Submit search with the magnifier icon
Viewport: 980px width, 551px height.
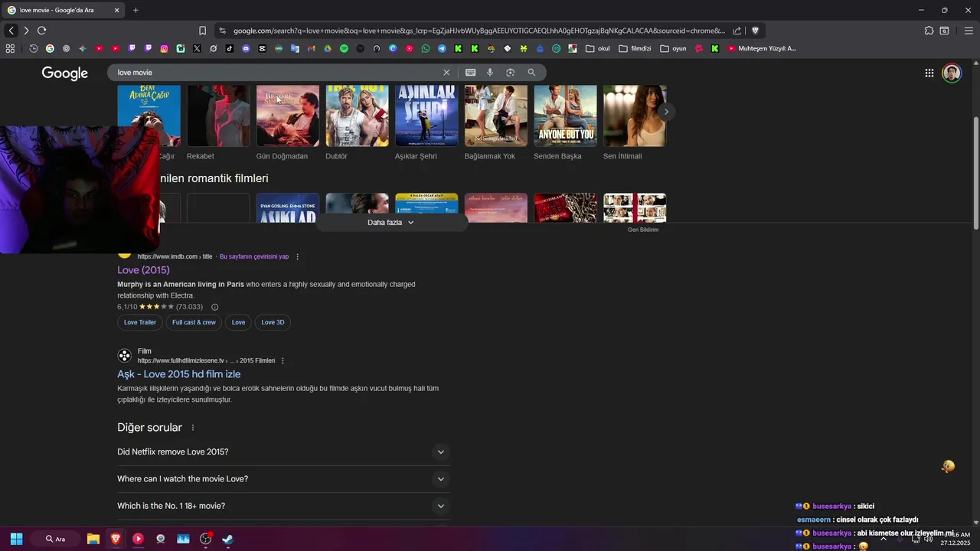[531, 73]
